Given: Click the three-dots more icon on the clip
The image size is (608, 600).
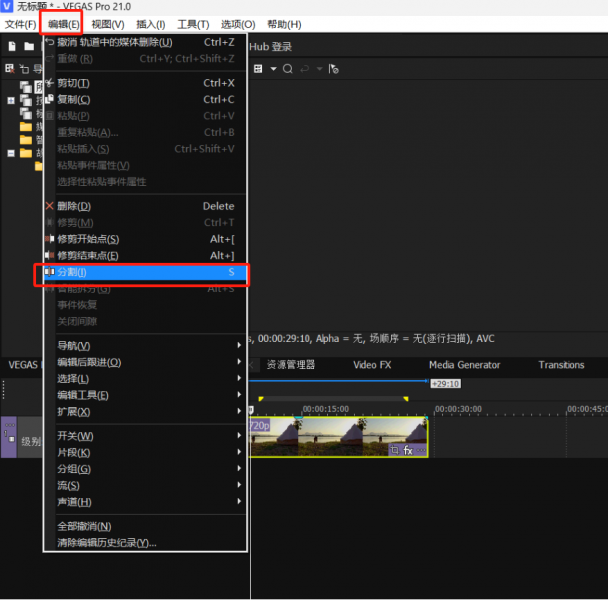Looking at the screenshot, I should pos(421,450).
